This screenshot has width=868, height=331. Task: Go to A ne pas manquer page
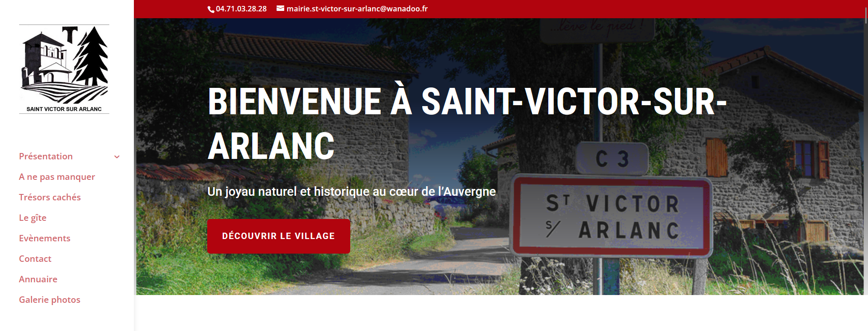[x=57, y=177]
